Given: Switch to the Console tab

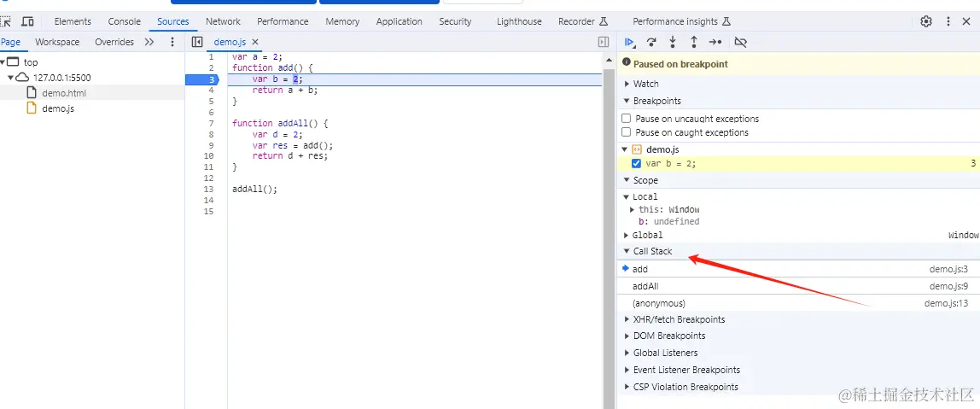Looking at the screenshot, I should tap(125, 21).
